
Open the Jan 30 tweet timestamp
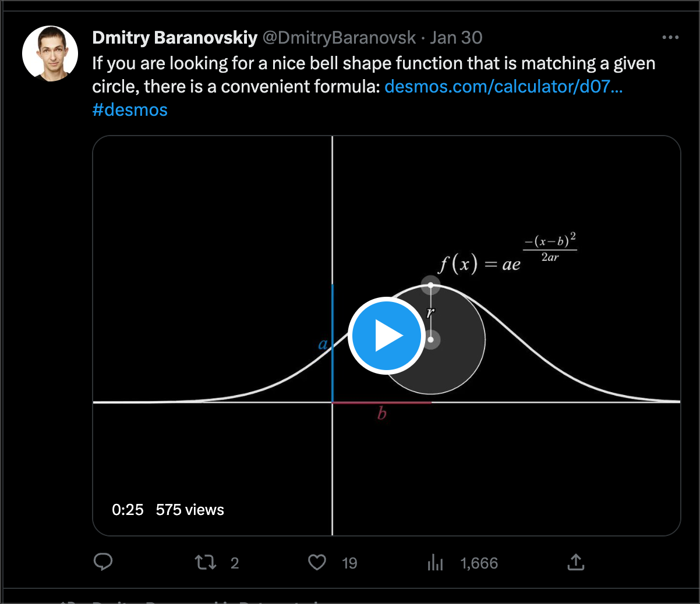pos(456,38)
